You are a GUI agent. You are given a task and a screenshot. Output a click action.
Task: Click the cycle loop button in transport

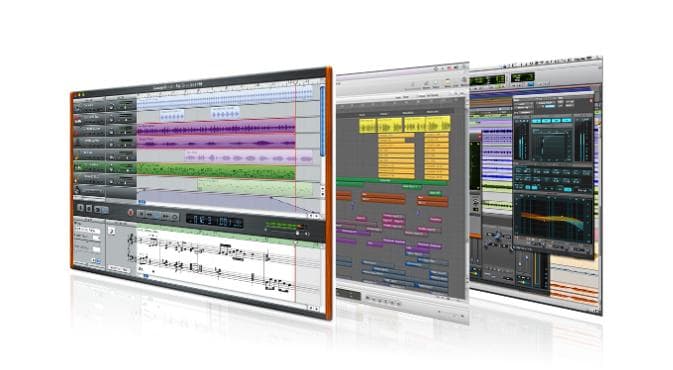click(x=175, y=217)
